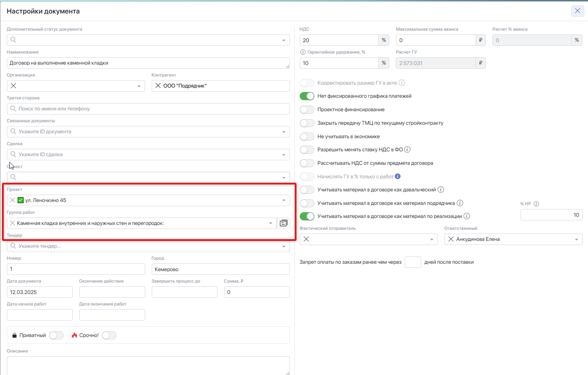Click info icon next to Гарантийное удержание
This screenshot has height=375, width=588.
pyautogui.click(x=303, y=52)
